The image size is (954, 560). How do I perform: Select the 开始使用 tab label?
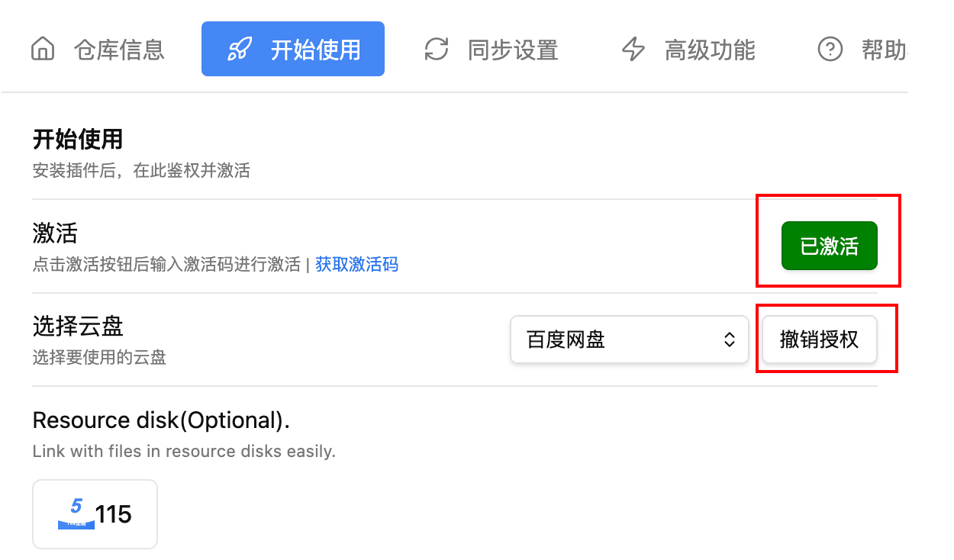click(x=315, y=50)
